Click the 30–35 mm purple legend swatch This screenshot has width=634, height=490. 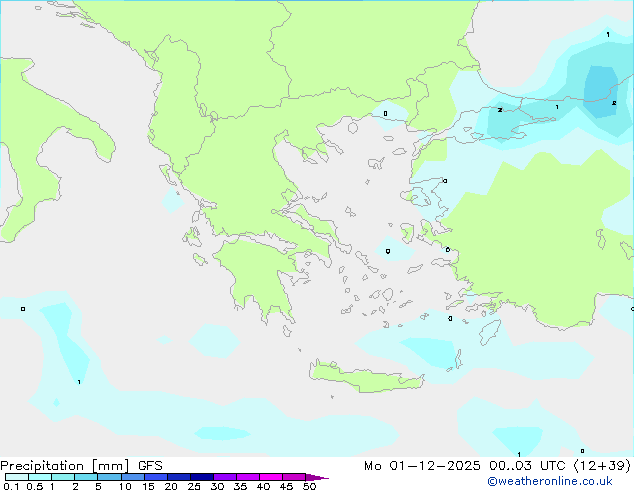225,477
